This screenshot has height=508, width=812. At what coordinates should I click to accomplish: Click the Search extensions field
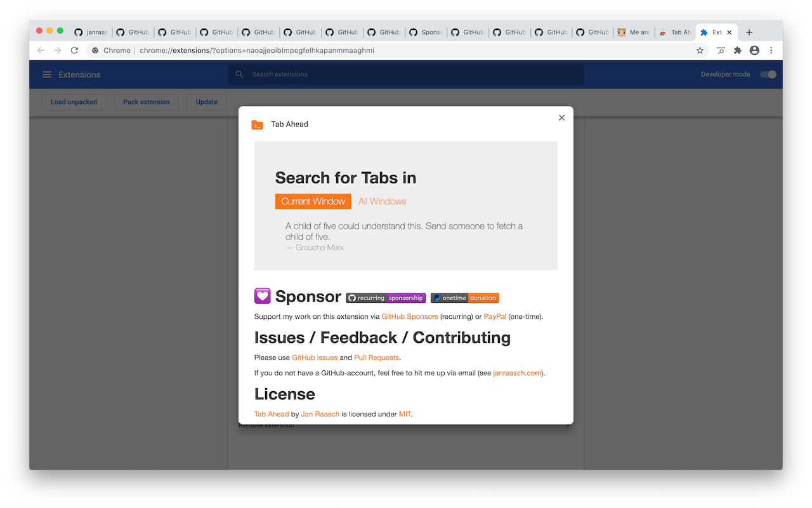tap(406, 74)
